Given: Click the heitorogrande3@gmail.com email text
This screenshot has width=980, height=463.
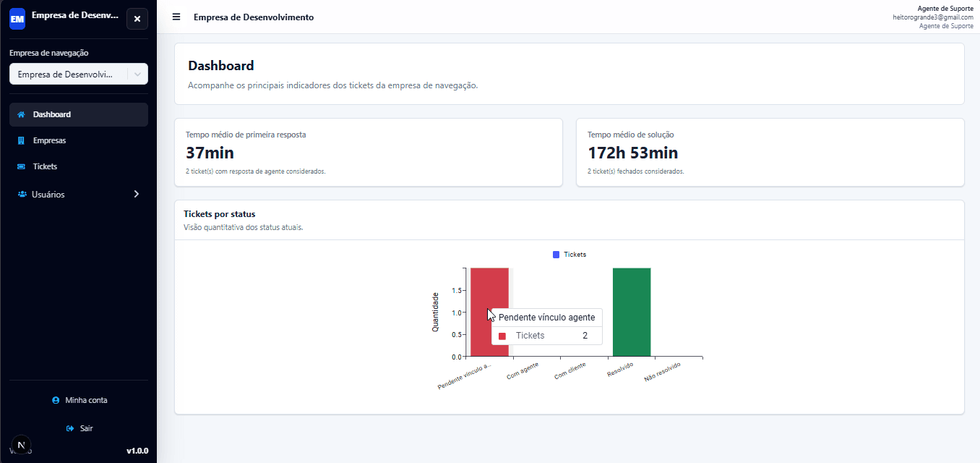Looking at the screenshot, I should click(x=933, y=17).
